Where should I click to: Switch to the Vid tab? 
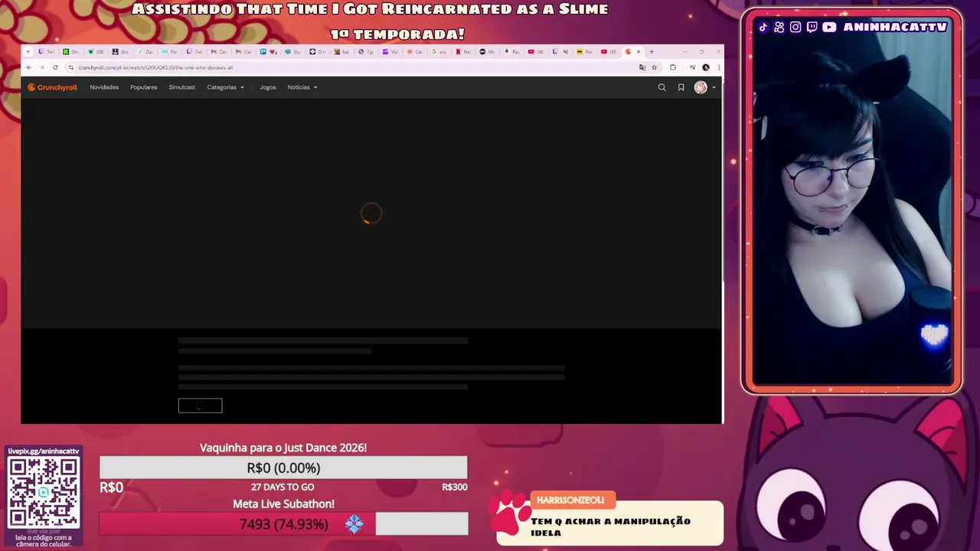[390, 52]
